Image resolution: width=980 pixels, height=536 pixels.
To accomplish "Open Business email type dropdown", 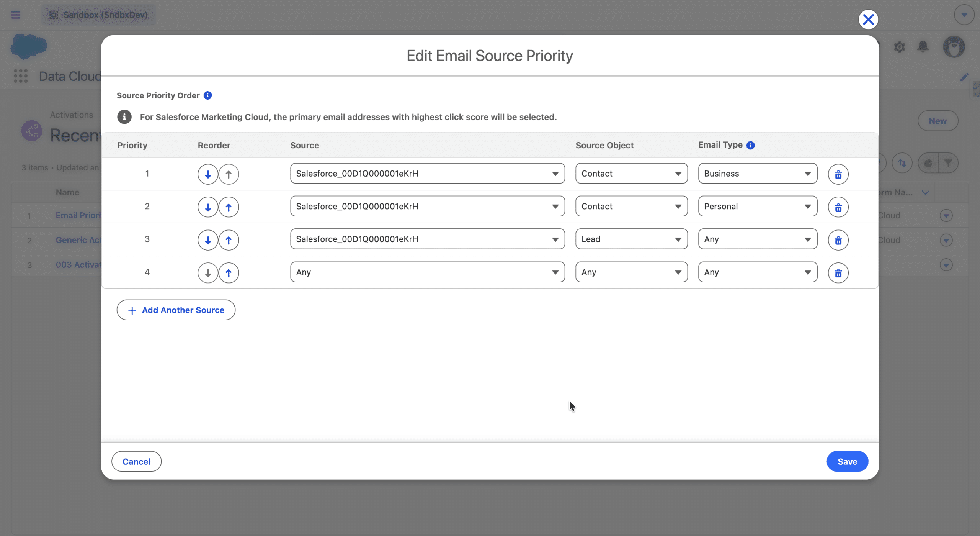I will [x=757, y=174].
